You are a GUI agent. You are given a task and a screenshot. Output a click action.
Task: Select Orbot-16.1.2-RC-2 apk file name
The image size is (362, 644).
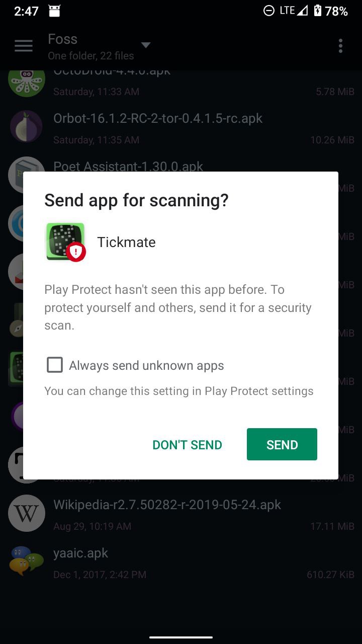[x=158, y=118]
